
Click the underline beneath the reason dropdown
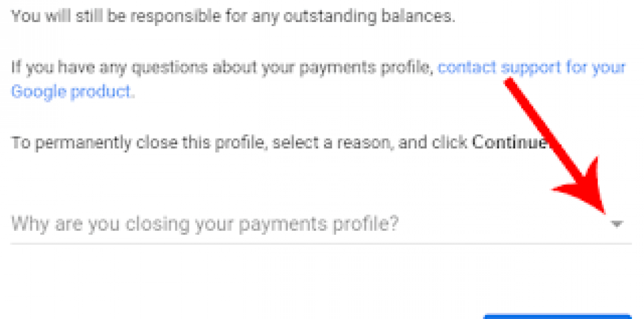(320, 243)
